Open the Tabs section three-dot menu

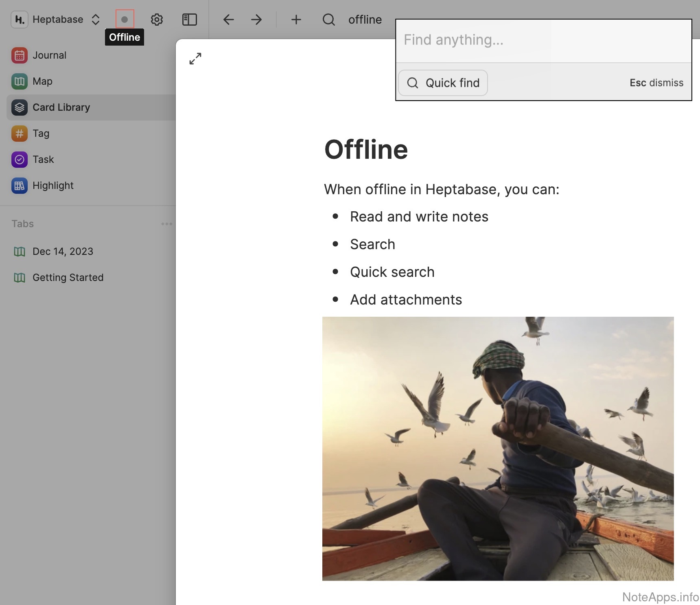166,224
